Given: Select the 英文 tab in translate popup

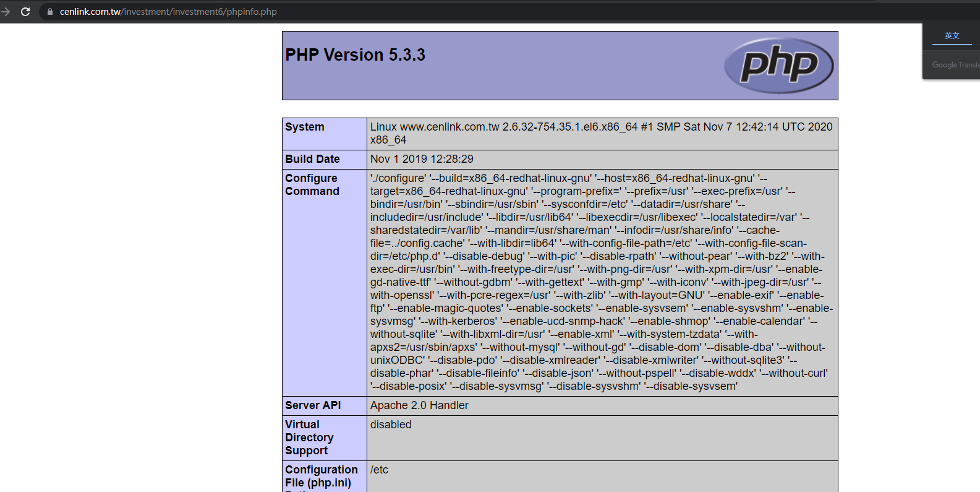Looking at the screenshot, I should click(952, 36).
